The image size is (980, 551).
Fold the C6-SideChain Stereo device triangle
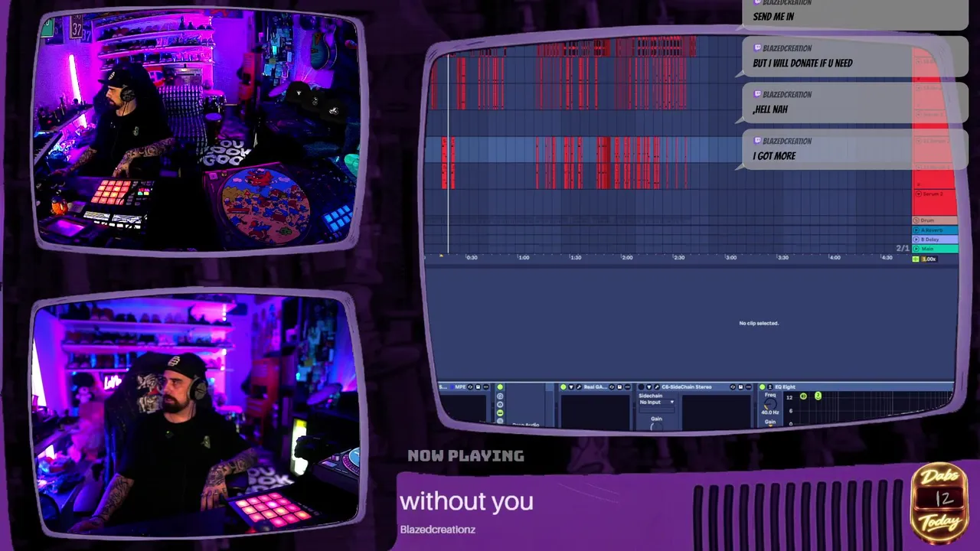[x=649, y=387]
